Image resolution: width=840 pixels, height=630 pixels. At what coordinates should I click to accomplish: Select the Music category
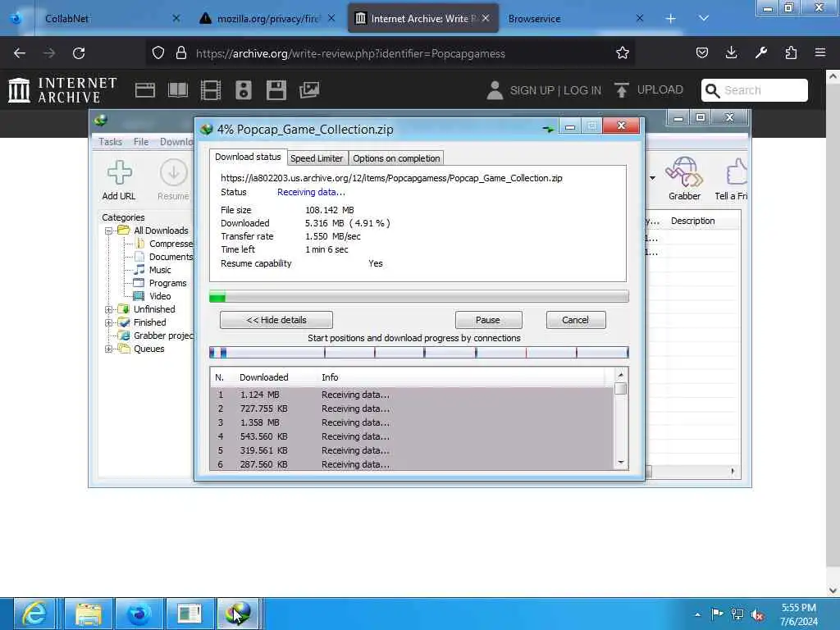point(160,270)
